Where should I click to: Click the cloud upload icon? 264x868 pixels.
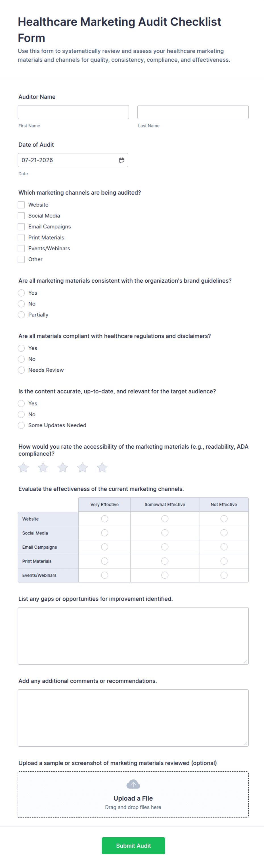(x=133, y=784)
